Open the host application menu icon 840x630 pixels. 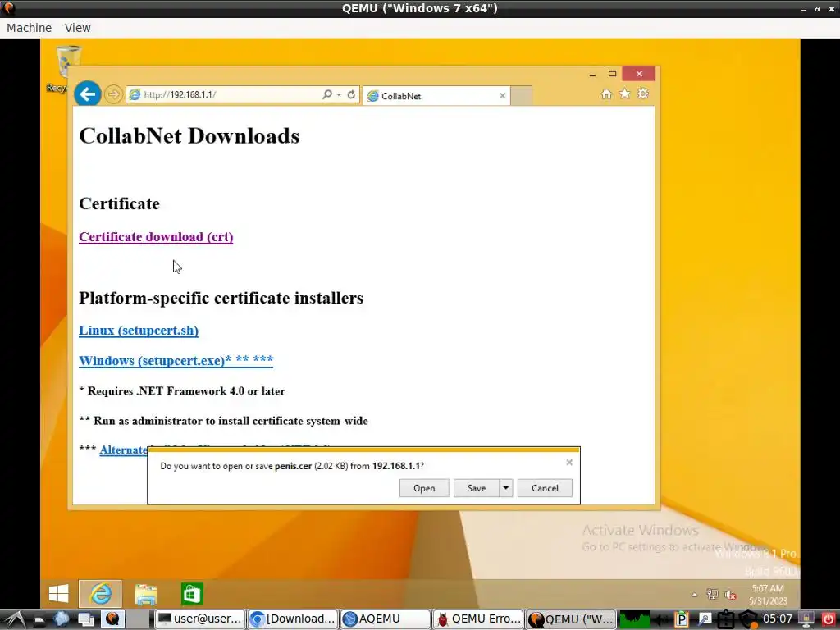tap(14, 620)
